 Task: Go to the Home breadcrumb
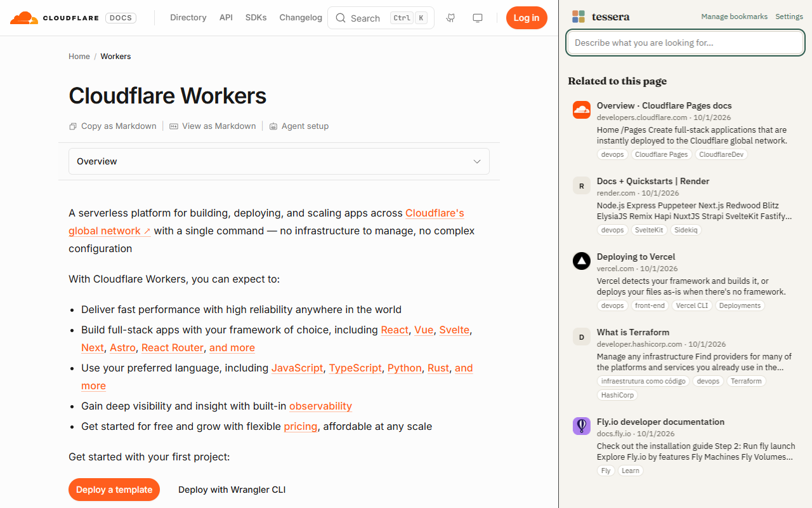coord(79,57)
